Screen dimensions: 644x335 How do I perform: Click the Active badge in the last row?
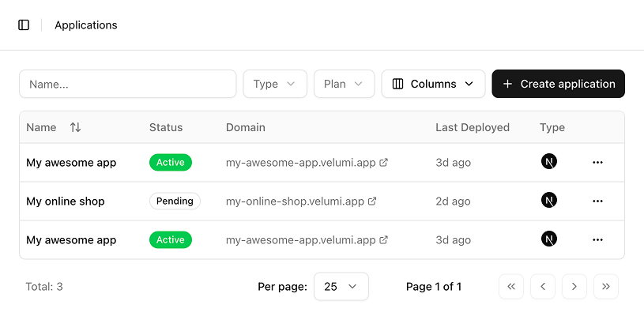tap(171, 239)
